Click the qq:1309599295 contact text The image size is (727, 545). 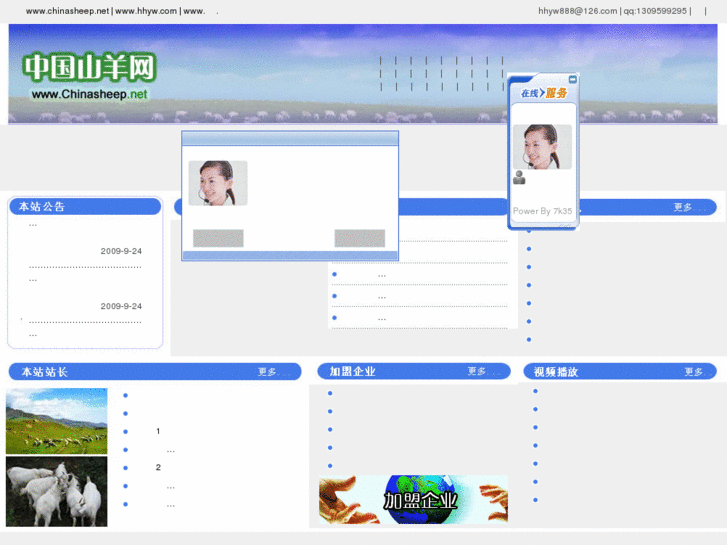(x=655, y=11)
